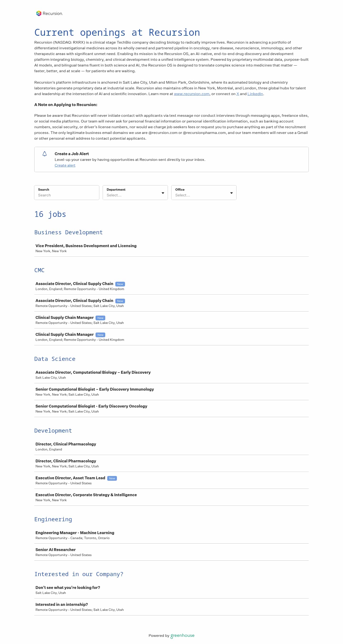Open "Don't see what you're looking for?" listing

tap(171, 590)
